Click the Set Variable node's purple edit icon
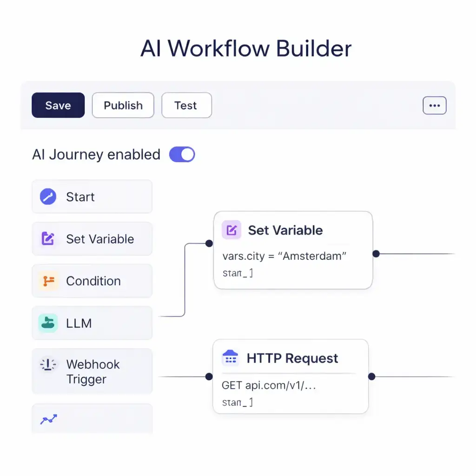476x476 pixels. [231, 230]
